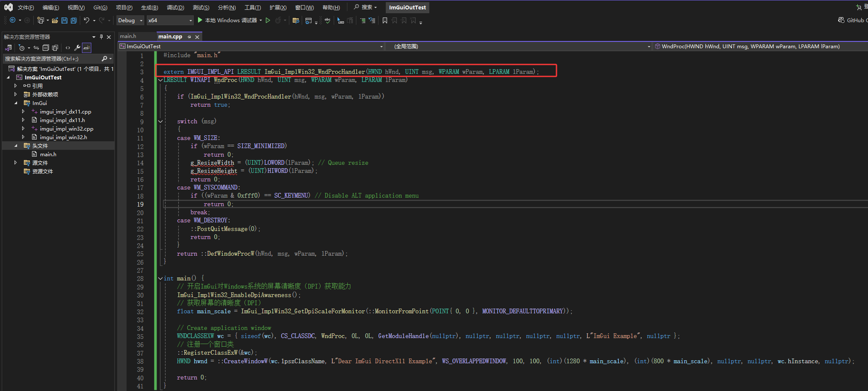This screenshot has width=868, height=391.
Task: Click the Find in Files folder icon
Action: pos(296,20)
